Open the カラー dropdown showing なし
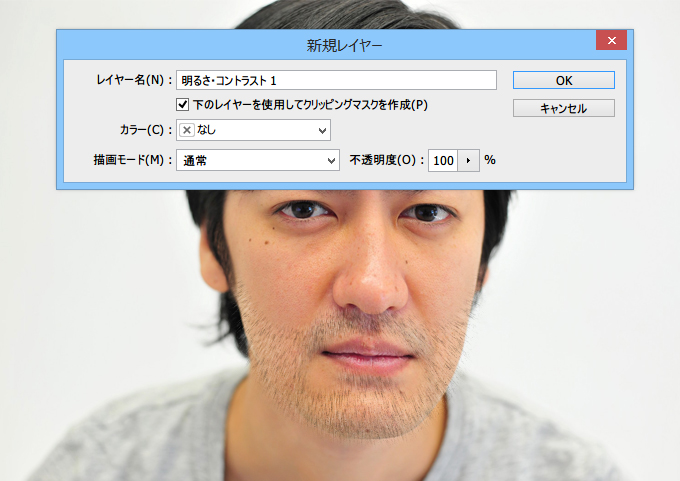 (253, 130)
